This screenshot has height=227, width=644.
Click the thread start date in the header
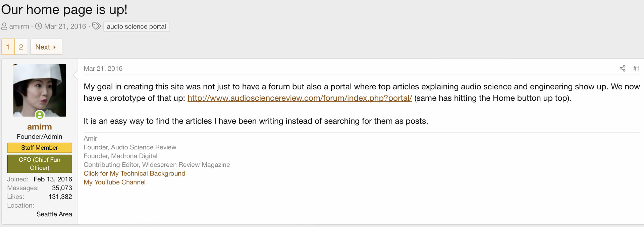65,26
